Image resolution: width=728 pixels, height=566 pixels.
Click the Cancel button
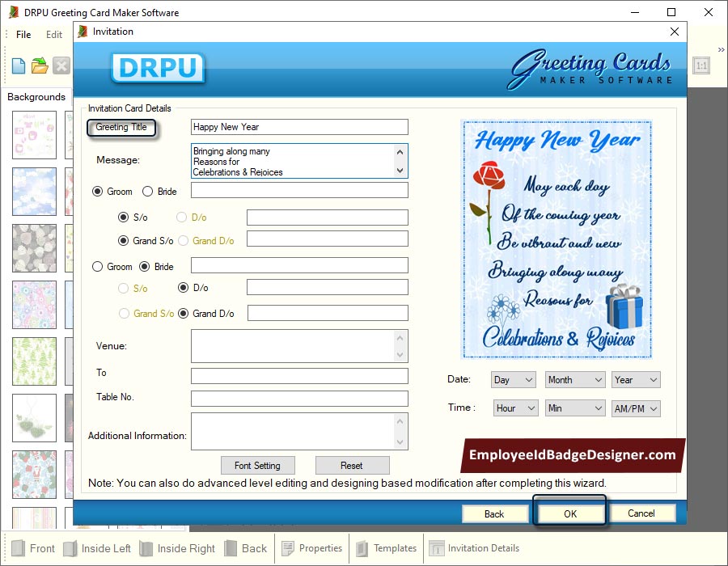click(x=641, y=513)
